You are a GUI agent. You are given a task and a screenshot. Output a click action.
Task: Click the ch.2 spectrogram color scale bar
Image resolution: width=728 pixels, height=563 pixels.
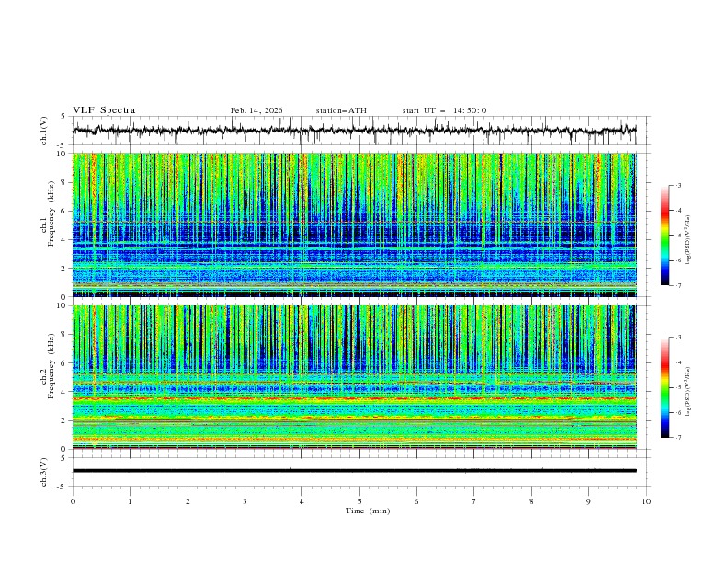click(x=665, y=387)
